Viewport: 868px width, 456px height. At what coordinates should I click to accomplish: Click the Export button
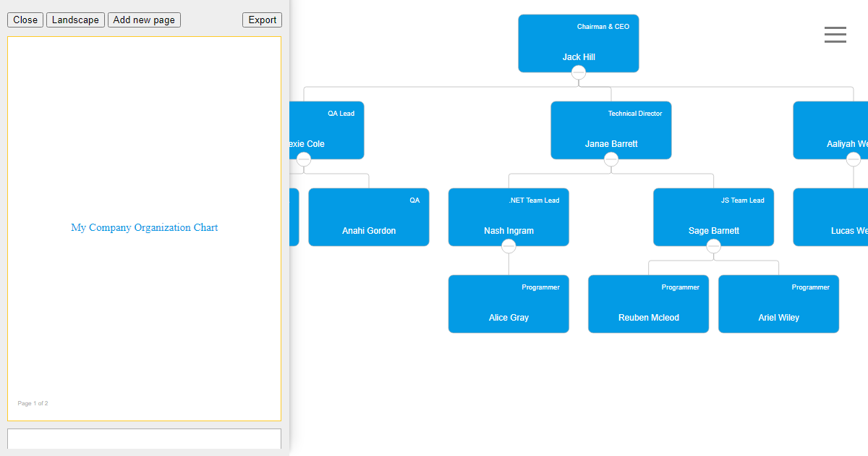[262, 20]
